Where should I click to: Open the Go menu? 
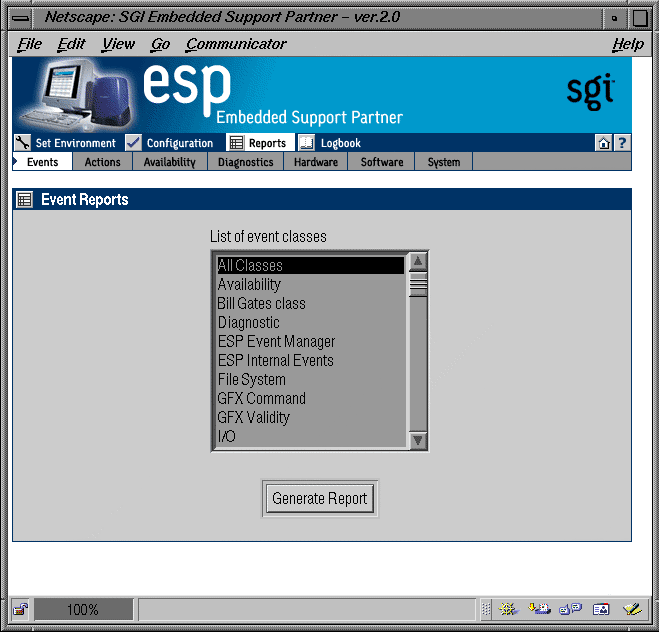click(x=161, y=44)
